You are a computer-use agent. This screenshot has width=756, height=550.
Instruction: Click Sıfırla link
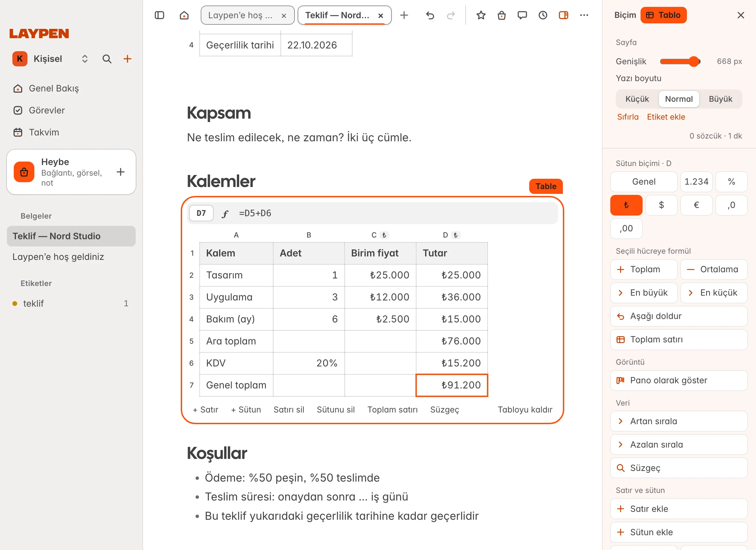tap(627, 117)
